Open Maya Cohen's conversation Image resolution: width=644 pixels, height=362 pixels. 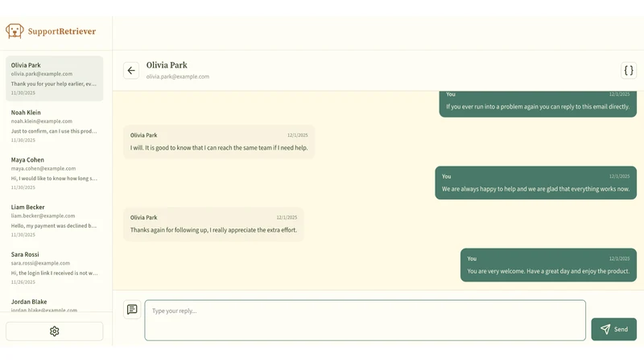54,173
